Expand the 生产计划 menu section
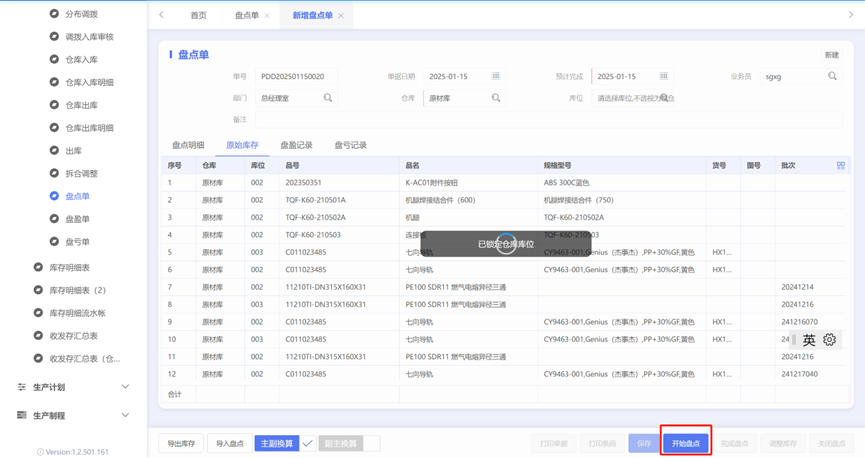Viewport: 865px width, 458px height. click(x=73, y=387)
